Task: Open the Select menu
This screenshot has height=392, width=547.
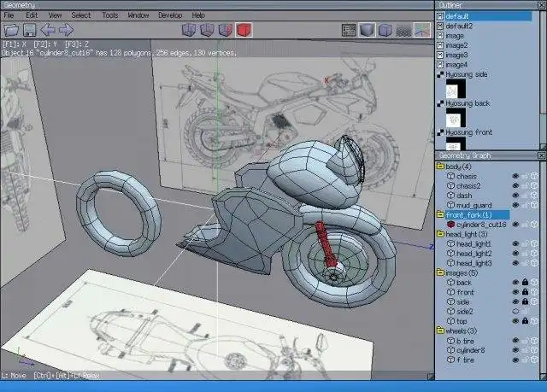Action: pos(81,15)
